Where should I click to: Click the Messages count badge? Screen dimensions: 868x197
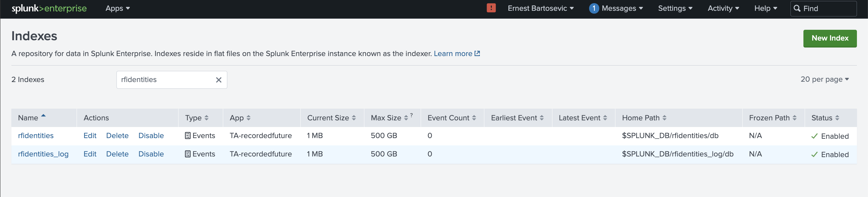coord(593,9)
